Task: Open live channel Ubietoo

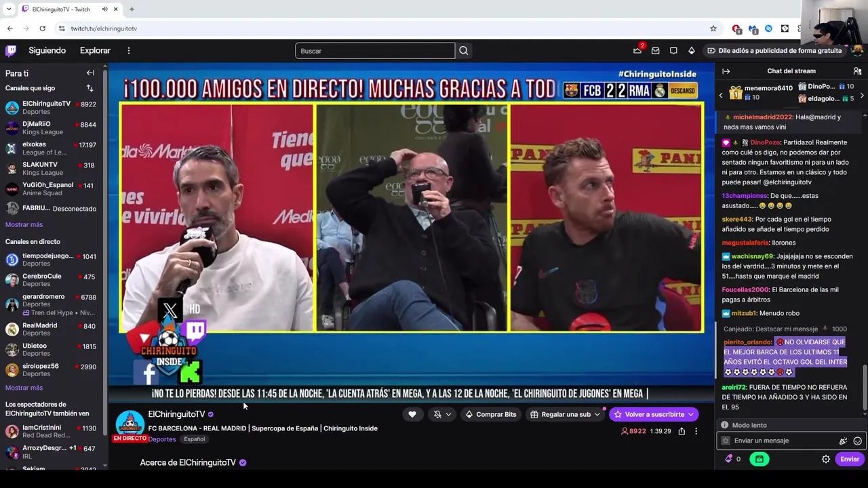Action: click(x=51, y=350)
